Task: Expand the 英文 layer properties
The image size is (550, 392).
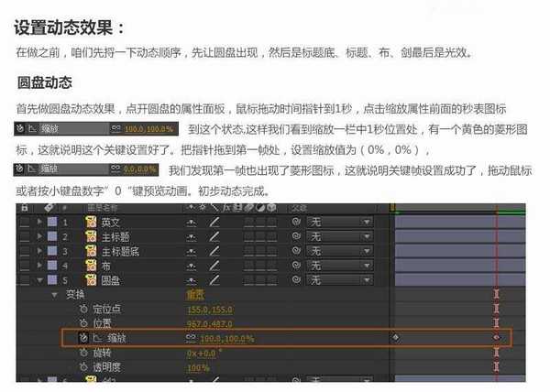Action: click(39, 223)
